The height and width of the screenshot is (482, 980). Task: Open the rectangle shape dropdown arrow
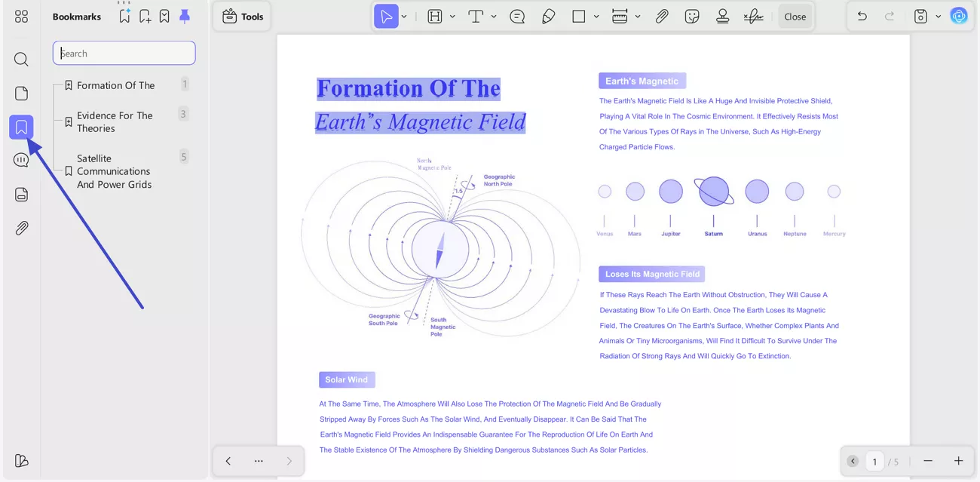596,17
